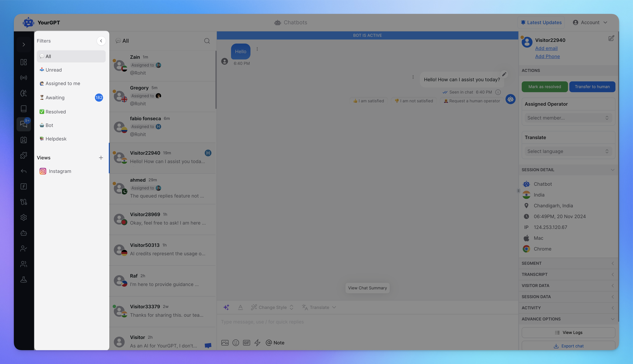The image size is (633, 364).
Task: Edit visitor details with pencil-square icon
Action: click(611, 38)
